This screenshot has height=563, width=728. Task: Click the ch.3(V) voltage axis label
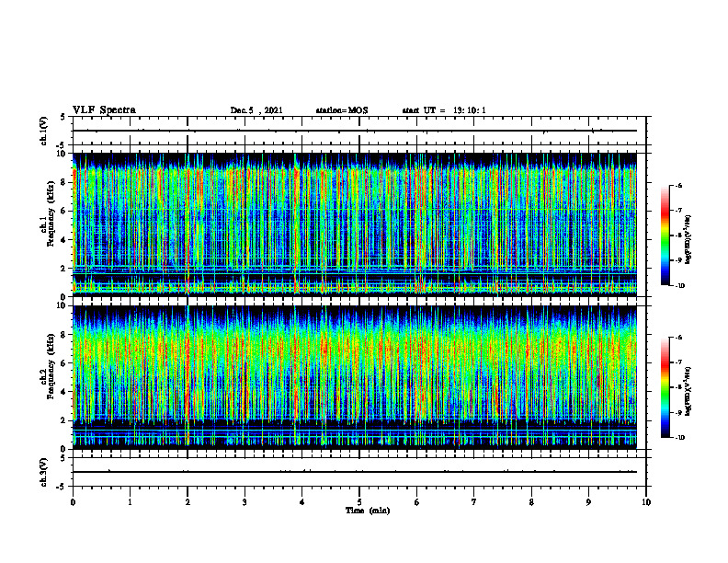coord(43,472)
